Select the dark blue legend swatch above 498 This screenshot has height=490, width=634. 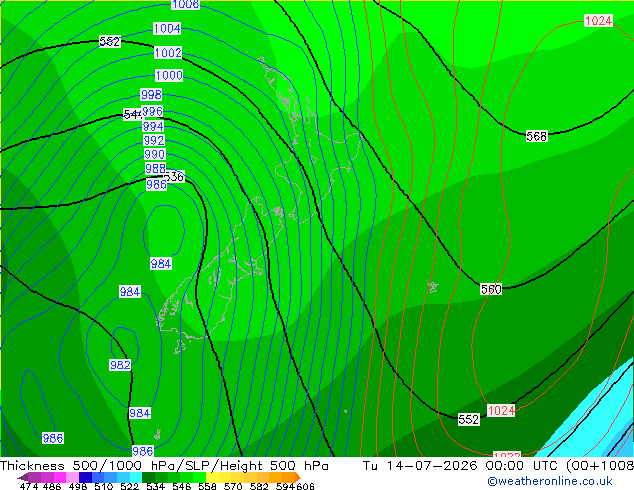(85, 477)
